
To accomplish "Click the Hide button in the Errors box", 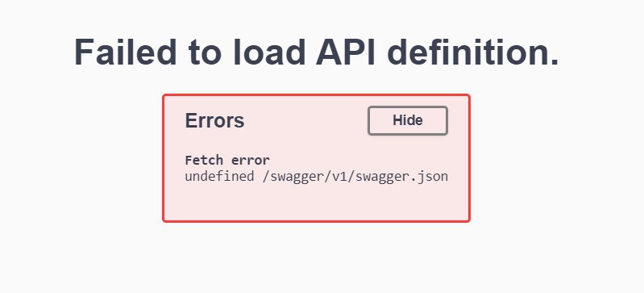I will pos(407,120).
